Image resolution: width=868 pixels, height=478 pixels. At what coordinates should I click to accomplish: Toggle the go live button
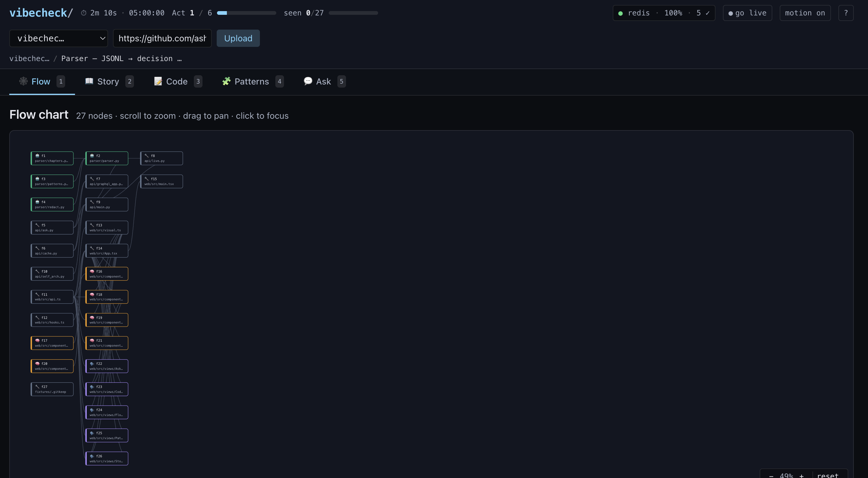[x=747, y=13]
